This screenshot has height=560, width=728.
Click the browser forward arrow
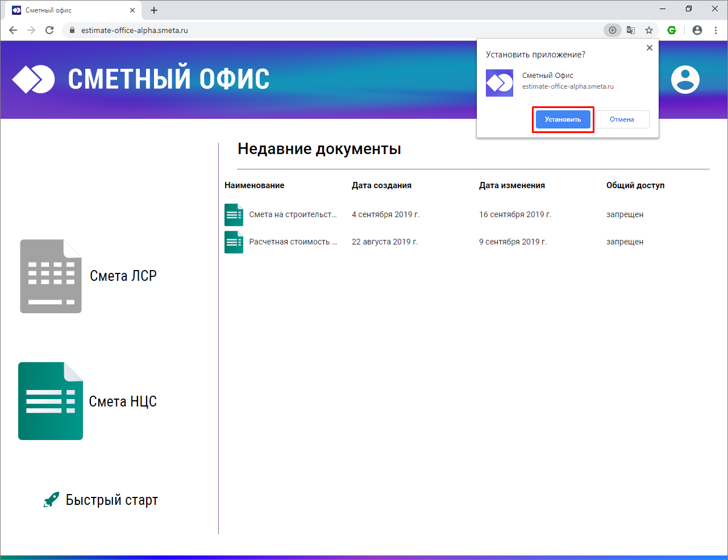pos(31,30)
